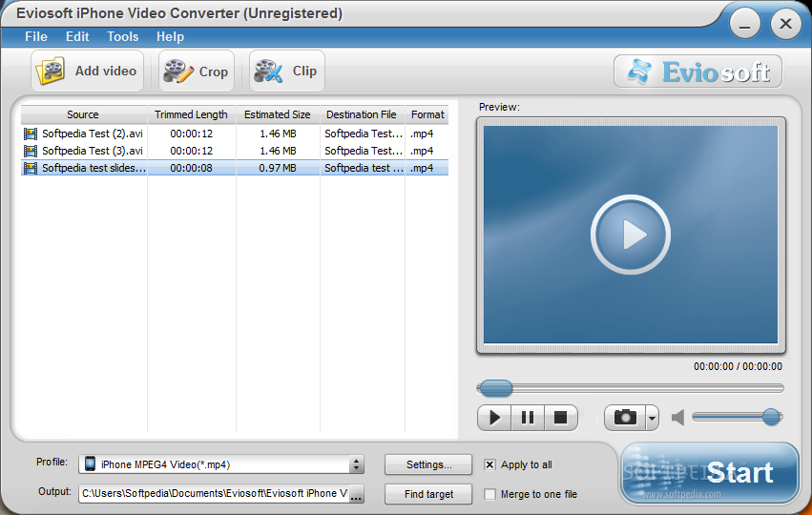Enable Merge to one file checkbox
This screenshot has width=812, height=515.
[489, 494]
